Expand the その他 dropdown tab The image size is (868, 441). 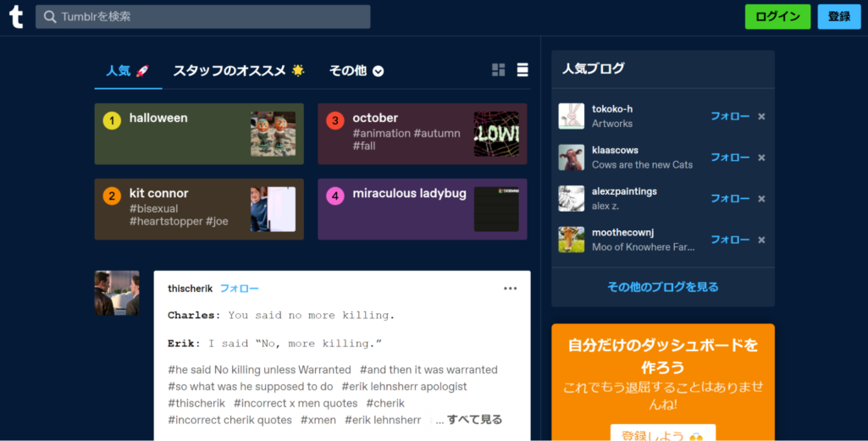[356, 71]
